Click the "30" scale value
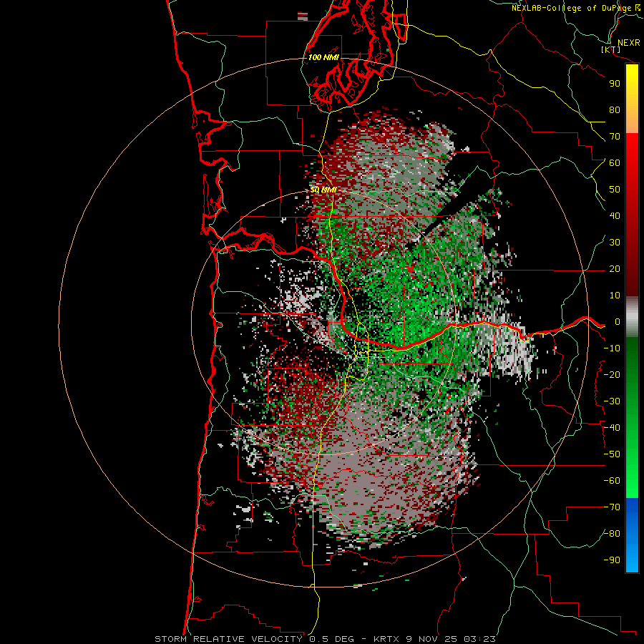This screenshot has width=644, height=644. [x=615, y=243]
